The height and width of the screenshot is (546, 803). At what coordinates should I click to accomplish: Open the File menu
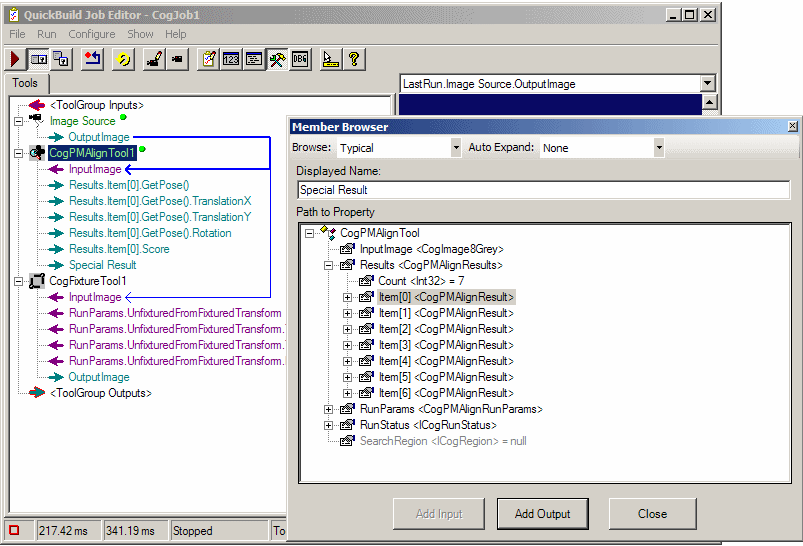17,34
